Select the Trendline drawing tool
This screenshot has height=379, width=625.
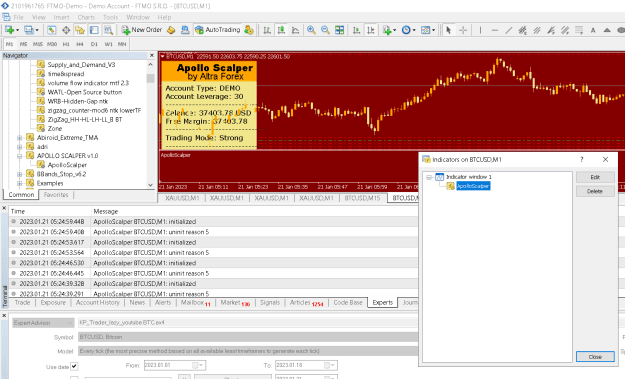coord(509,30)
